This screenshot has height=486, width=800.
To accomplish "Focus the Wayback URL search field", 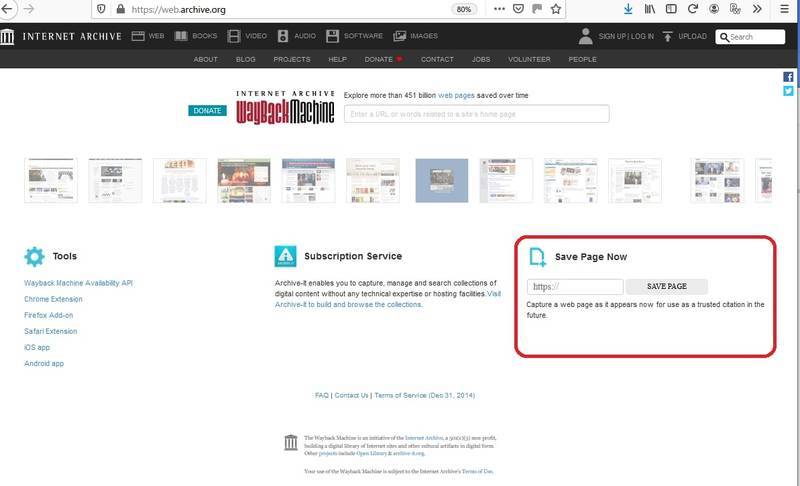I will tap(477, 114).
